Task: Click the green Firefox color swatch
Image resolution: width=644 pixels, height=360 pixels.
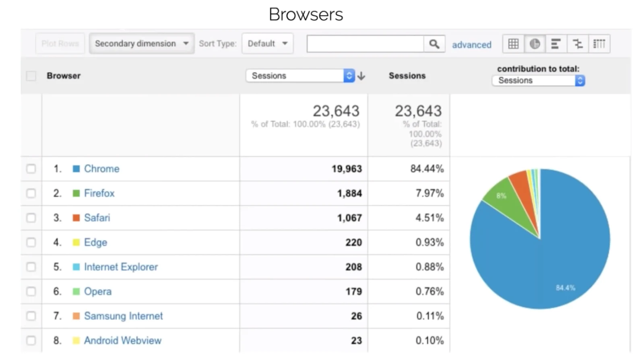Action: (76, 193)
